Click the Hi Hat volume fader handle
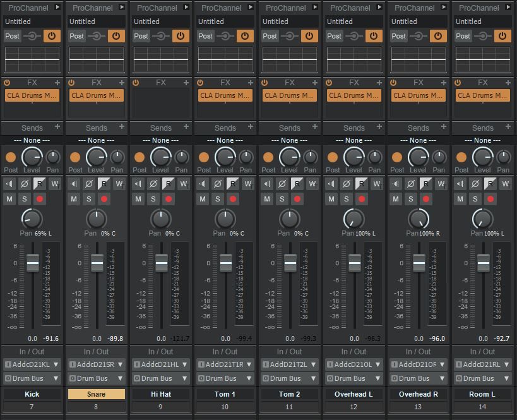This screenshot has height=420, width=517. pos(162,263)
